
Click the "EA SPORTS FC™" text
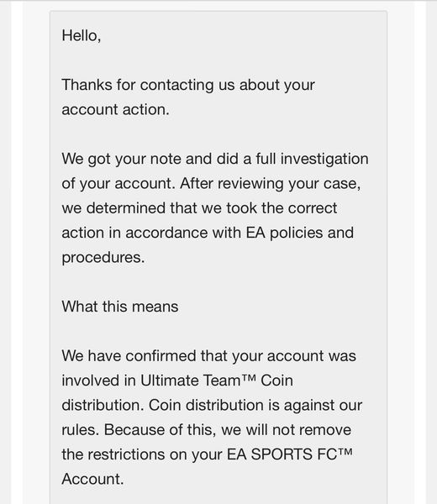click(290, 454)
